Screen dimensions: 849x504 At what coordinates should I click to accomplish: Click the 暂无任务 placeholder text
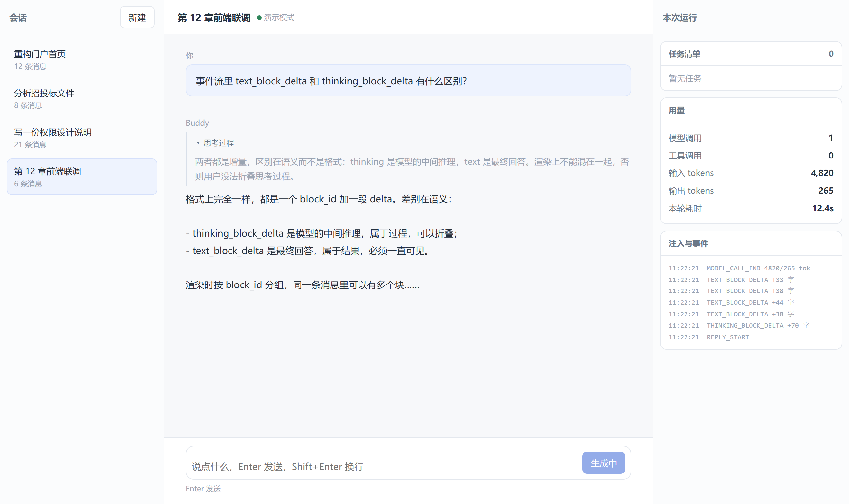[x=685, y=79]
